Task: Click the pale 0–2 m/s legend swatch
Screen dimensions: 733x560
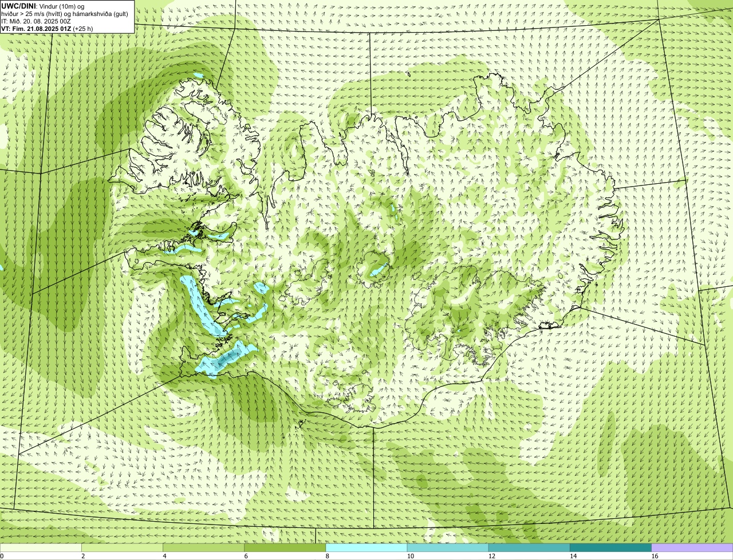Action: pos(41,547)
